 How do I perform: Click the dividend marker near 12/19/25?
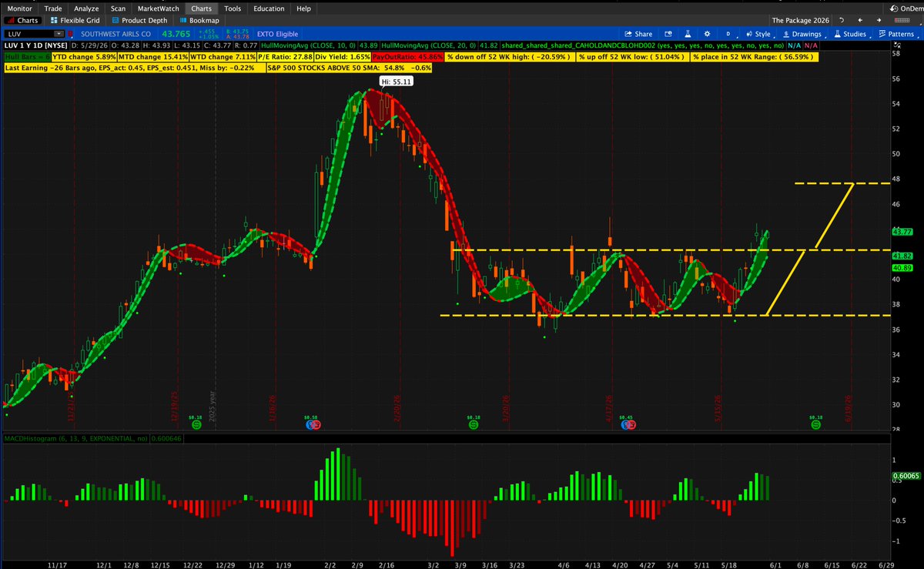[x=196, y=424]
